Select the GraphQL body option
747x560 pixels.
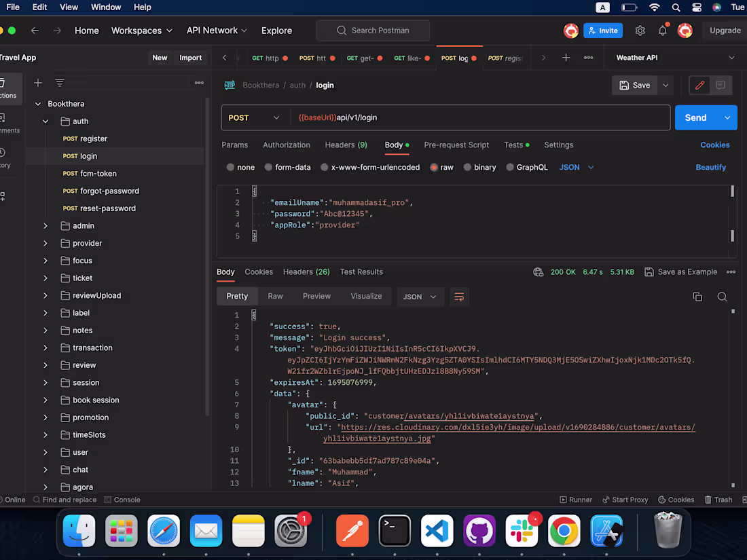point(509,167)
